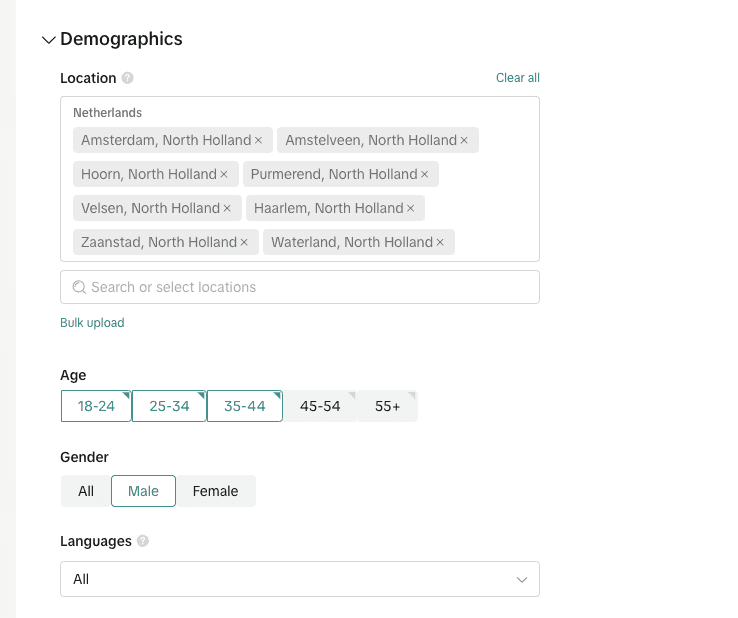Click the Waterland, North Holland tag text
The image size is (738, 618).
pyautogui.click(x=352, y=242)
